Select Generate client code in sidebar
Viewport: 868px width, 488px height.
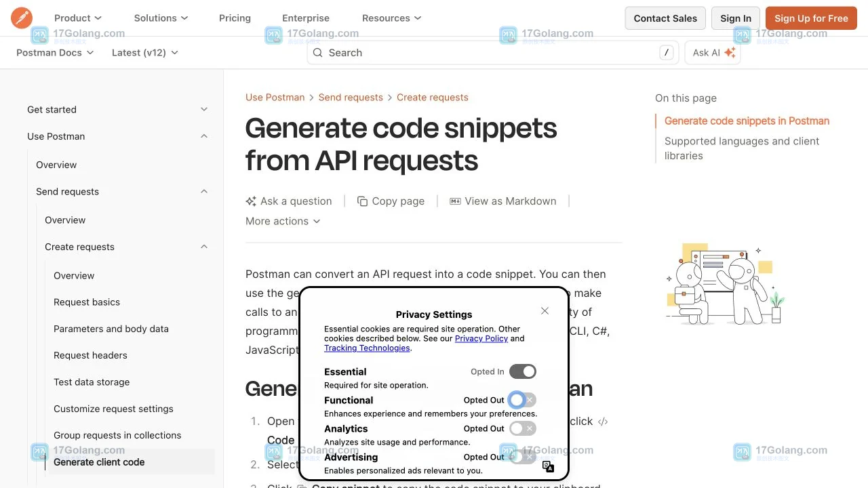(x=99, y=462)
